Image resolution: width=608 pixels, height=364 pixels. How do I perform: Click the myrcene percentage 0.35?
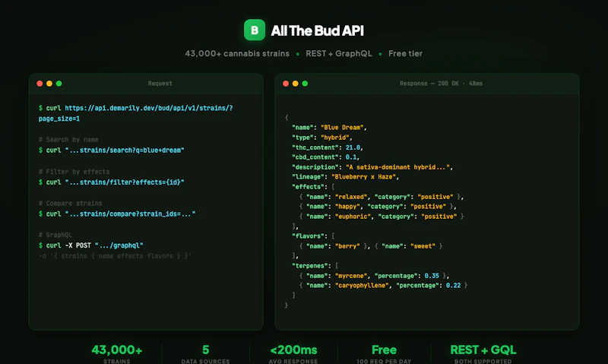(432, 276)
